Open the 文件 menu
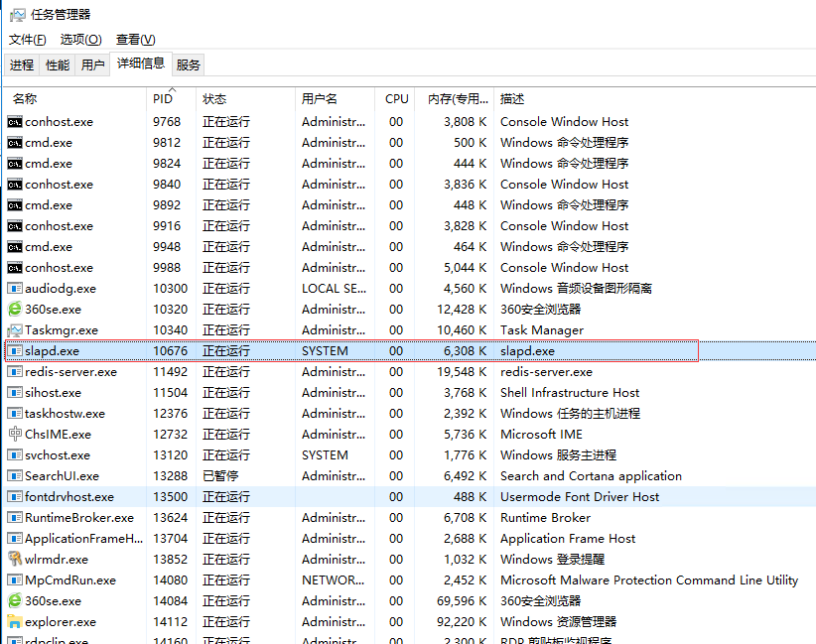Image resolution: width=816 pixels, height=644 pixels. pos(26,39)
